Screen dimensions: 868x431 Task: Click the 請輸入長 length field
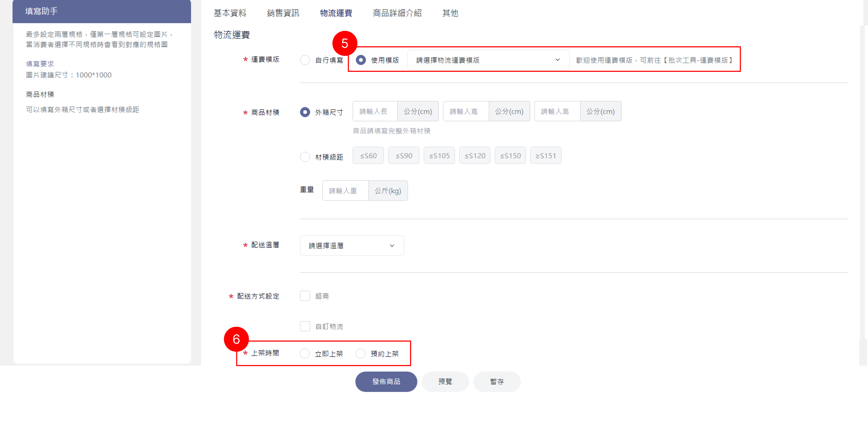coord(375,111)
